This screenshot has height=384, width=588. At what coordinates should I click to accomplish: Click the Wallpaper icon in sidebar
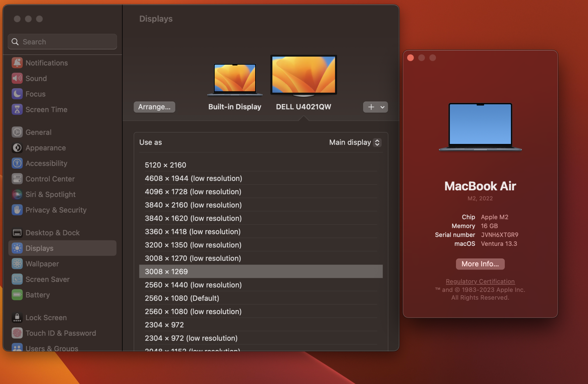click(x=17, y=264)
